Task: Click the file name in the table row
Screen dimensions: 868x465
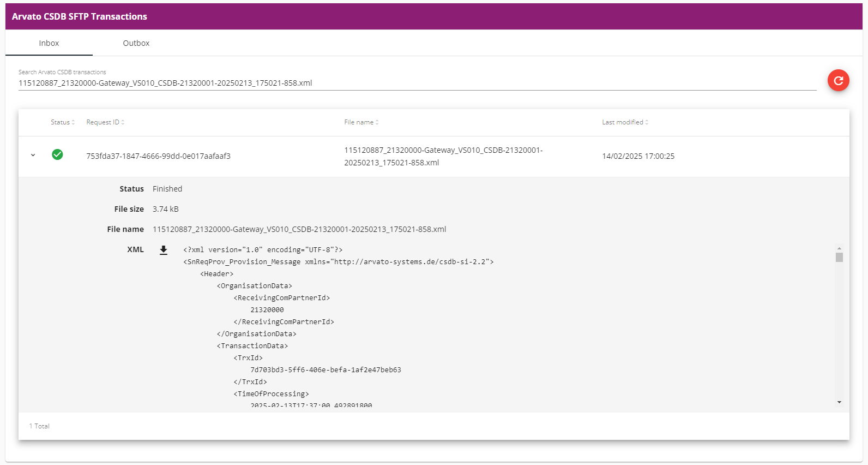Action: (443, 156)
